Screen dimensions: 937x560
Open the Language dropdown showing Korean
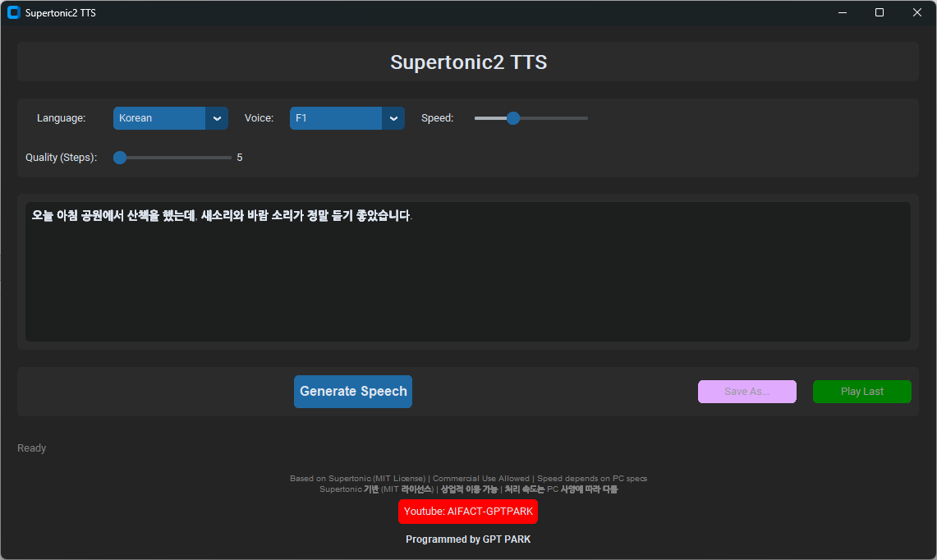pyautogui.click(x=170, y=118)
